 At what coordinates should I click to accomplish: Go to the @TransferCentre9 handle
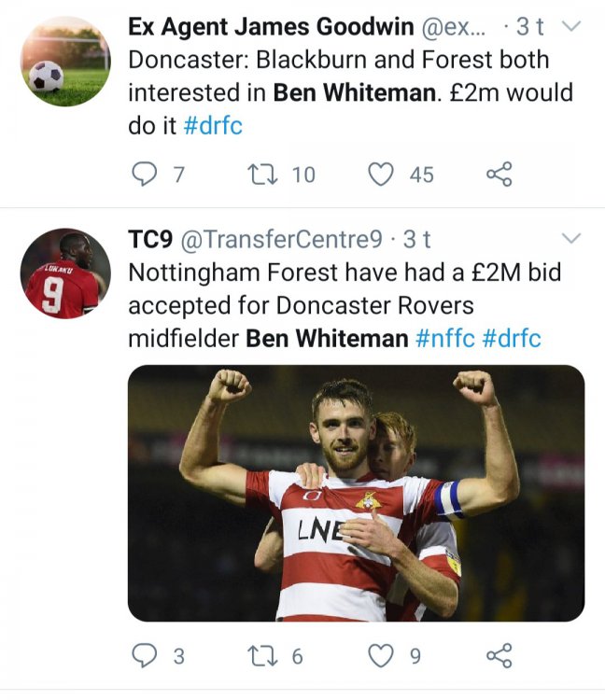(x=280, y=240)
